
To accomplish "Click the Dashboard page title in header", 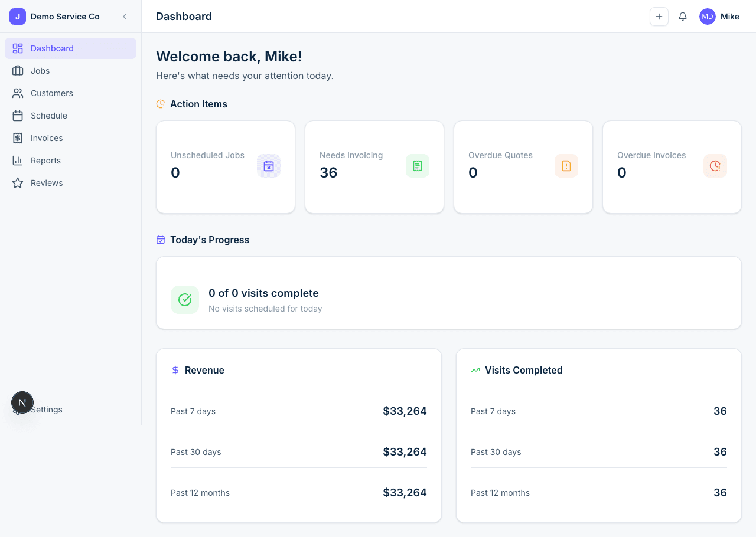I will coord(184,17).
